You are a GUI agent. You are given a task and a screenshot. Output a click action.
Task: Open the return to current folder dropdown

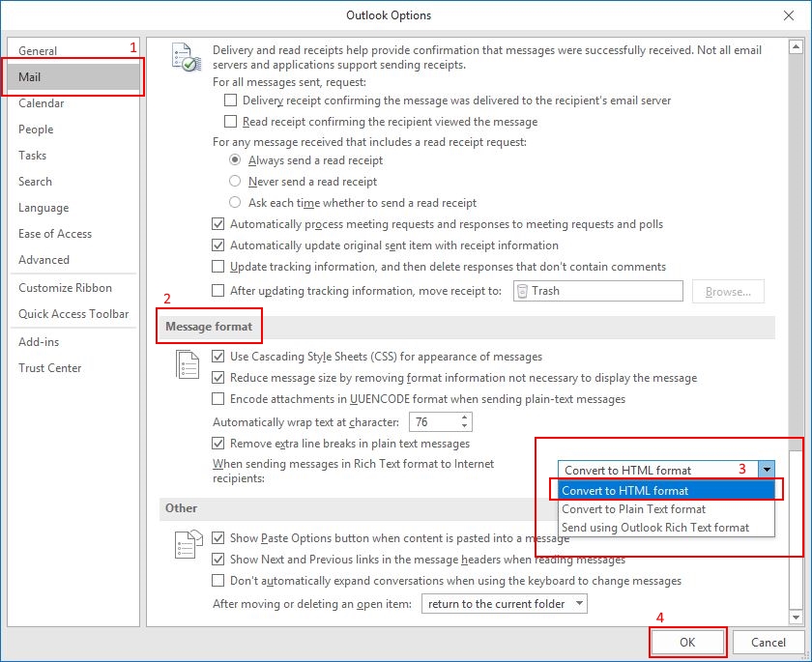coord(583,602)
